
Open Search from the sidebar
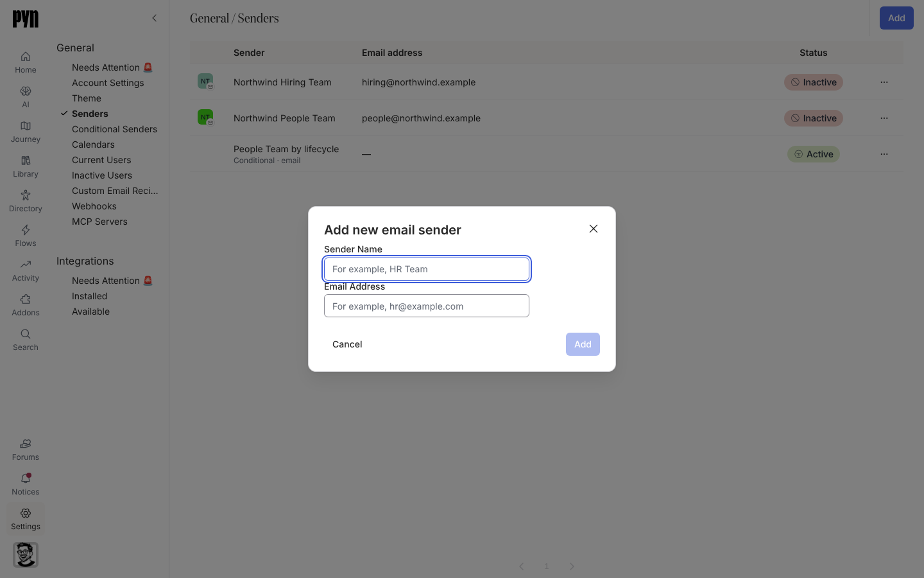[x=26, y=340]
